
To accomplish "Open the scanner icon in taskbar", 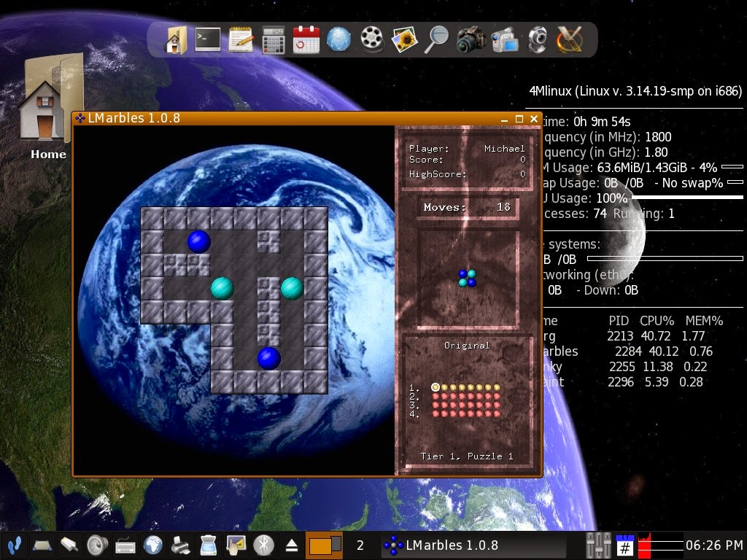I will (208, 545).
